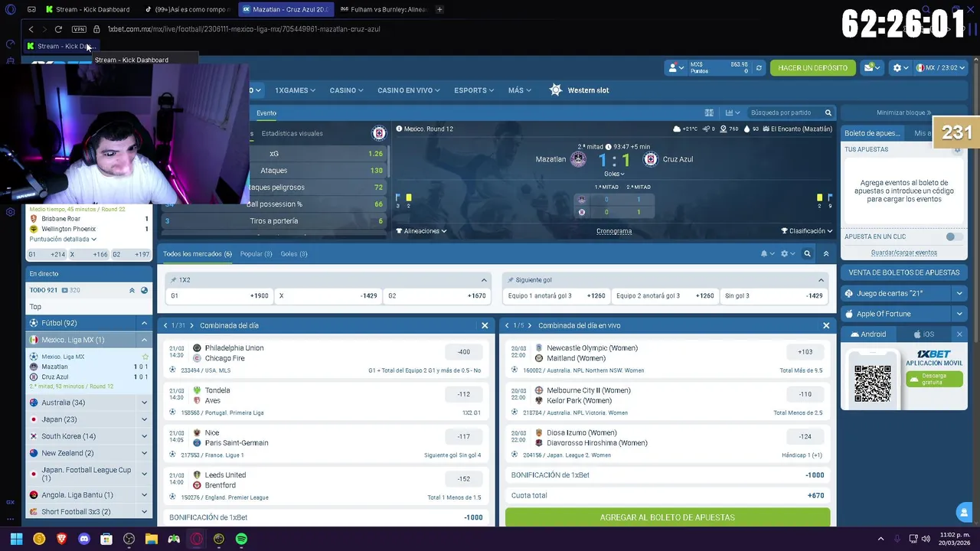The height and width of the screenshot is (551, 980).
Task: Toggle the Apuesta en un clic switch
Action: tap(952, 236)
